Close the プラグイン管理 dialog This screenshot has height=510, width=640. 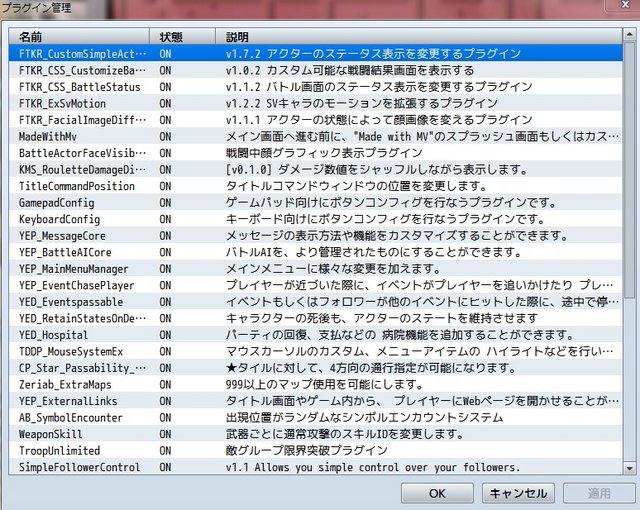(x=625, y=4)
